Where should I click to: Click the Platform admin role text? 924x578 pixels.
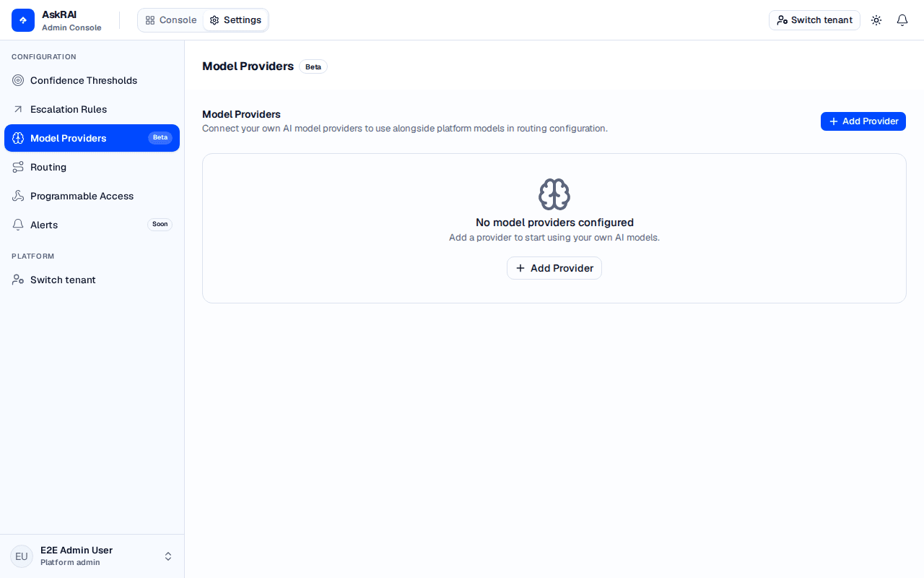(70, 563)
